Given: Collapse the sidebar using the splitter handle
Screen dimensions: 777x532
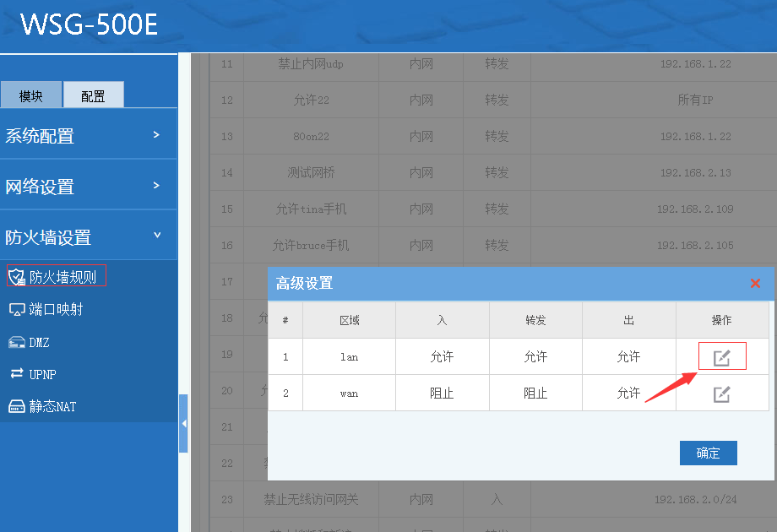Looking at the screenshot, I should 183,423.
